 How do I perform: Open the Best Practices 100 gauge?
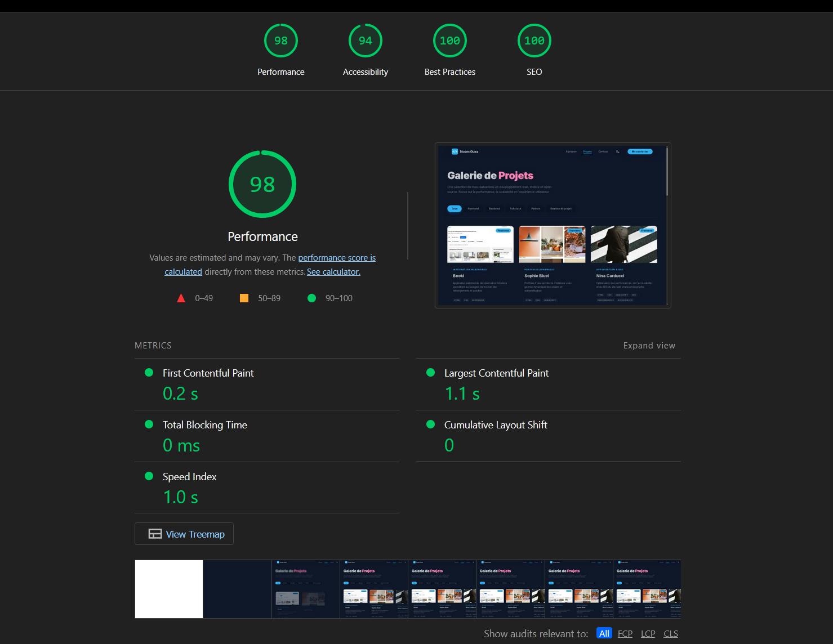point(449,41)
